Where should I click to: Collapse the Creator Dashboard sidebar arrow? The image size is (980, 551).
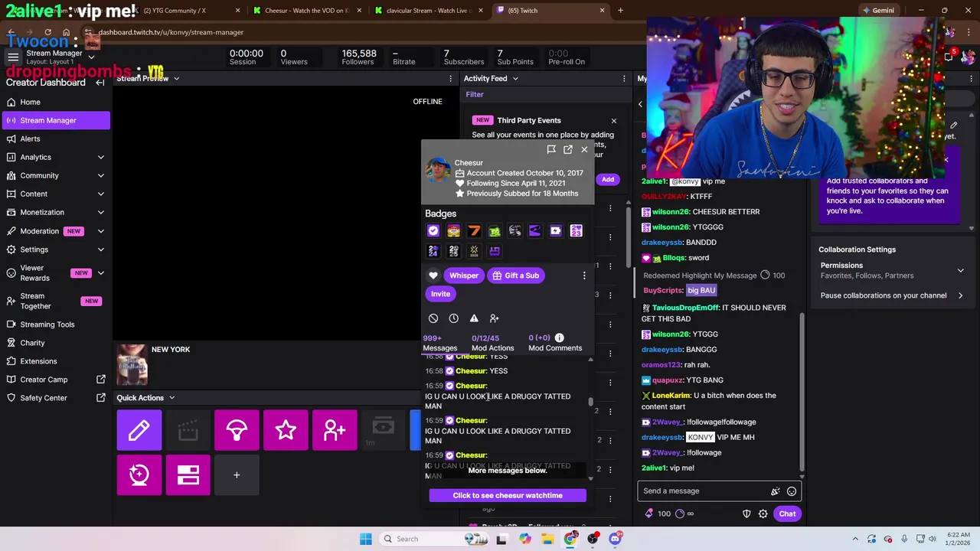pos(100,83)
